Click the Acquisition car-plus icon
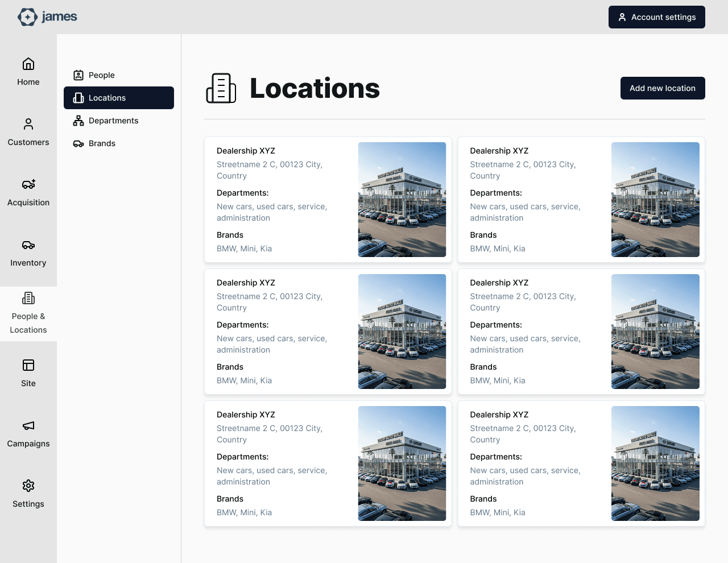This screenshot has height=563, width=728. coord(28,184)
